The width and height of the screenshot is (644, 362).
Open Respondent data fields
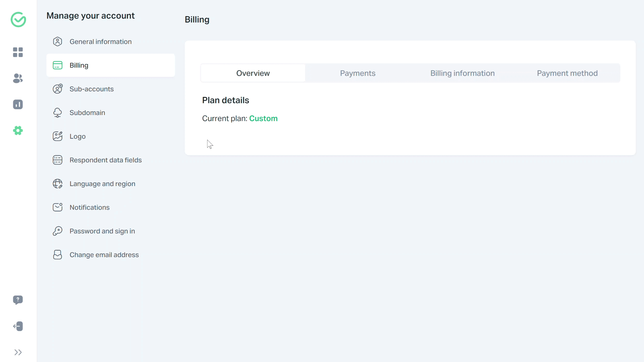click(x=105, y=160)
